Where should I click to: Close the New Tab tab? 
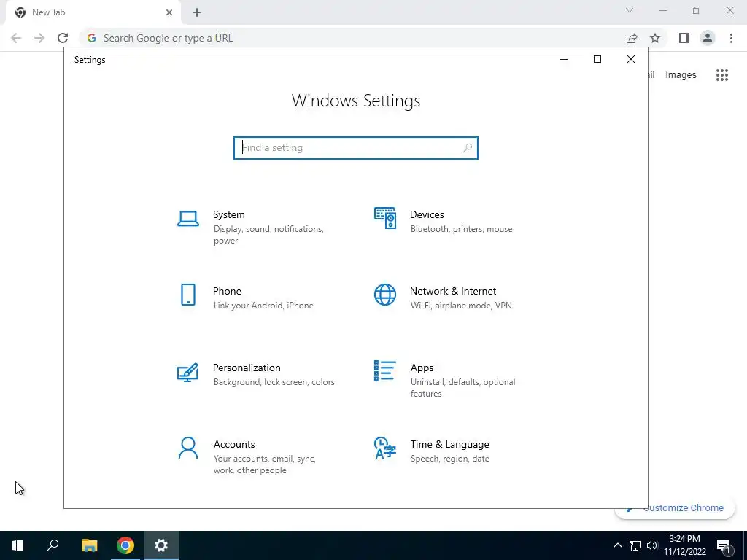[x=169, y=12]
